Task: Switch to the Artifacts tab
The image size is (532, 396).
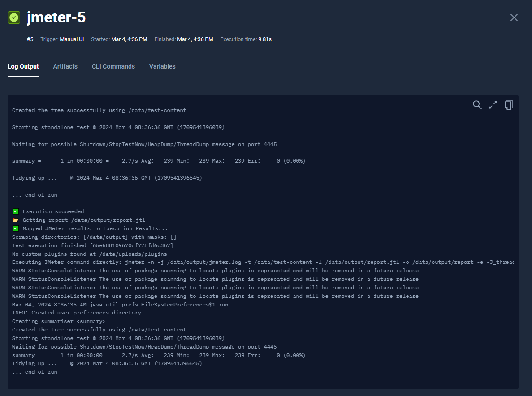Action: click(65, 66)
